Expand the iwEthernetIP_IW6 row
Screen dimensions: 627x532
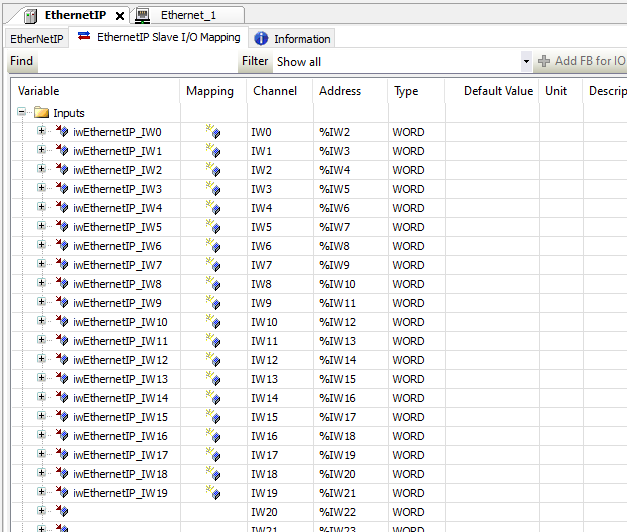[41, 244]
